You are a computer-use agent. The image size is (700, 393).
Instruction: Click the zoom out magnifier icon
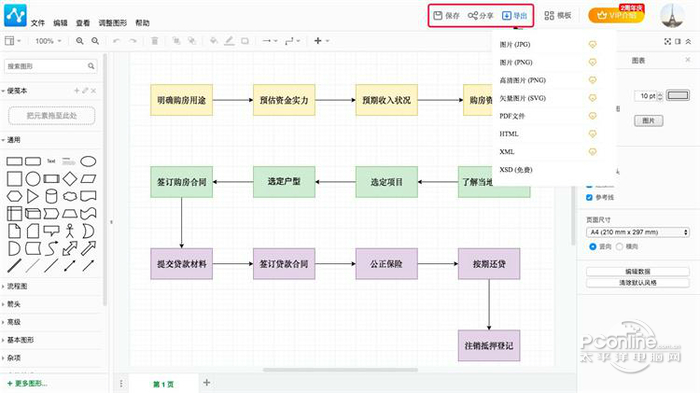(95, 41)
